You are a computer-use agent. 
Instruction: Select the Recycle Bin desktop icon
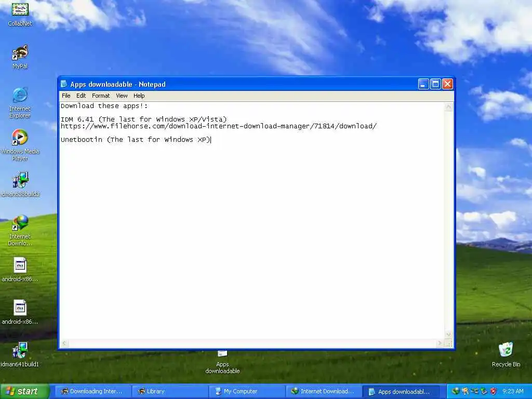506,354
